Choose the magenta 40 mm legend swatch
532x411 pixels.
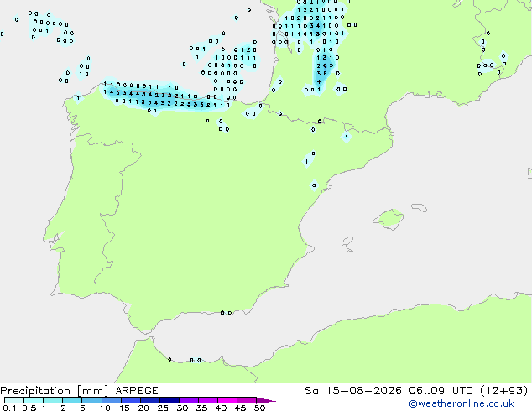pos(227,400)
